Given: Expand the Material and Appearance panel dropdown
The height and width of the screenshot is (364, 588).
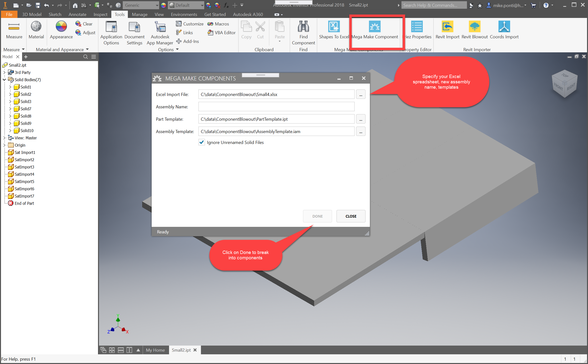Looking at the screenshot, I should coord(87,49).
